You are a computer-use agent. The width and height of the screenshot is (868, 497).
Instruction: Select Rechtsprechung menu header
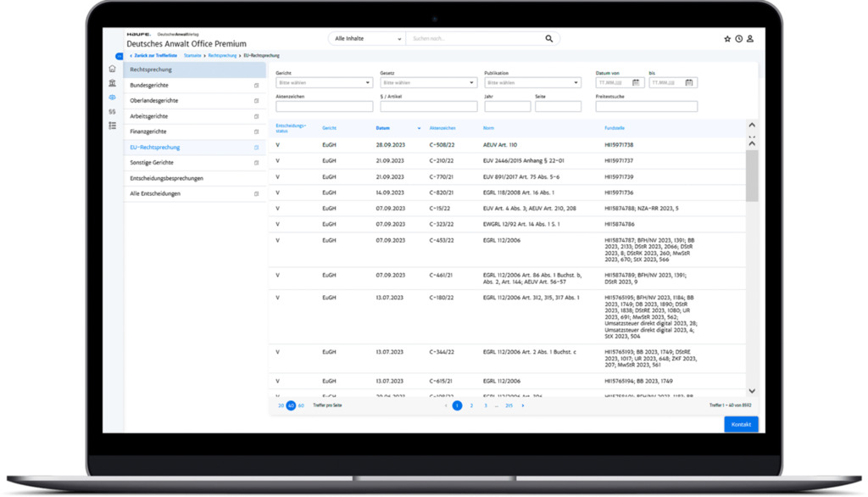pyautogui.click(x=194, y=70)
